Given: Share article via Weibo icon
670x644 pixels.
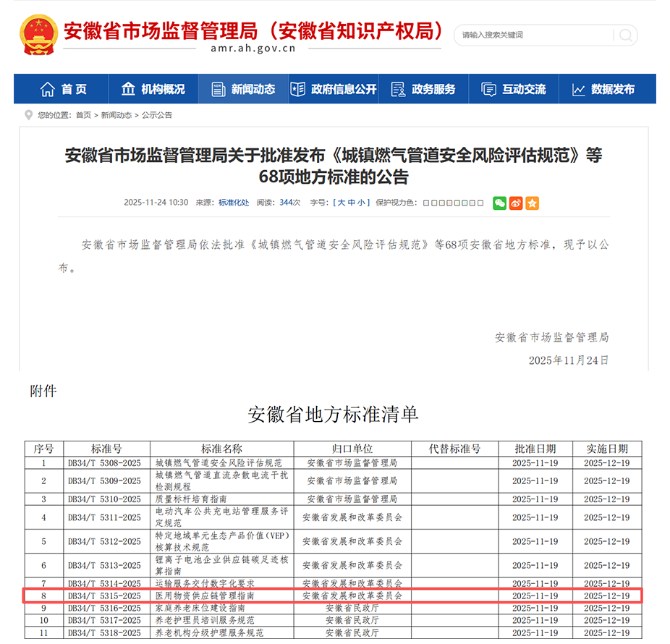Looking at the screenshot, I should pyautogui.click(x=516, y=203).
